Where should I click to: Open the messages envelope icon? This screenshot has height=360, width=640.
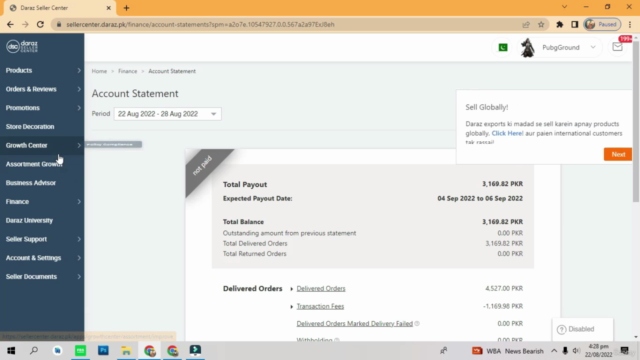point(617,47)
